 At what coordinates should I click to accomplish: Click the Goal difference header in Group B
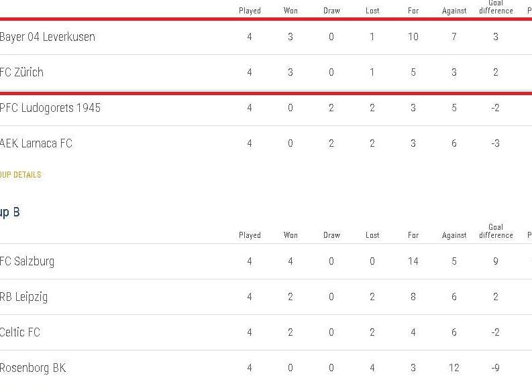point(496,231)
